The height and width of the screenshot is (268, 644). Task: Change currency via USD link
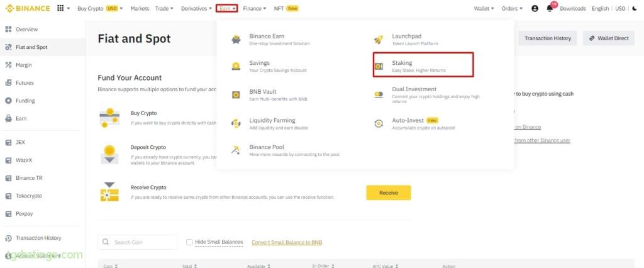pos(620,8)
